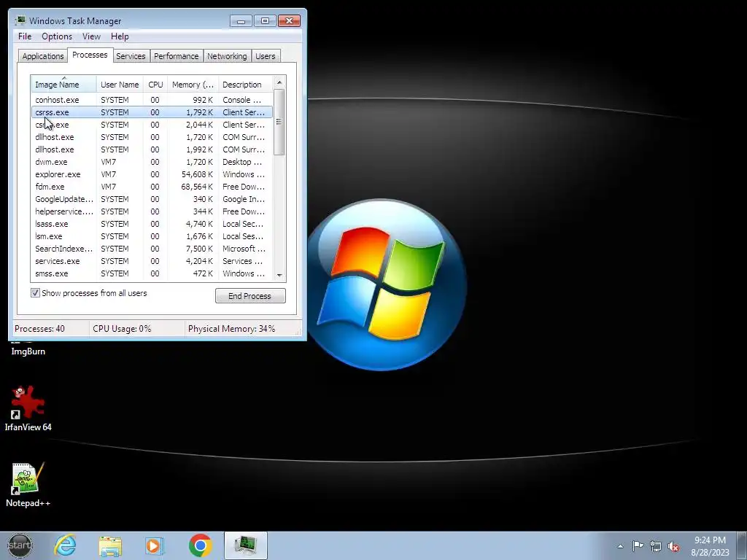The image size is (747, 560).
Task: Open the Notepad++ desktop shortcut
Action: tap(28, 484)
